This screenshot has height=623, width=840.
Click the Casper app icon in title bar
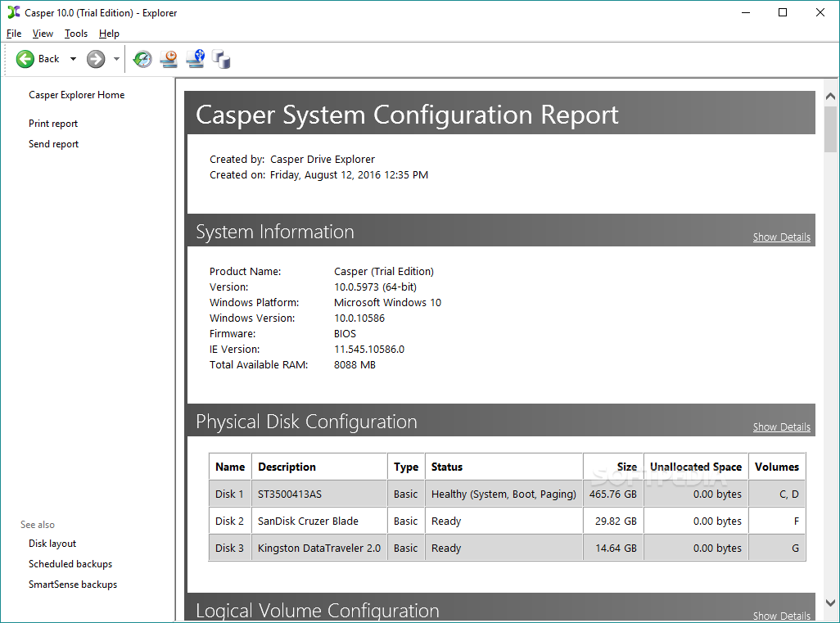pyautogui.click(x=13, y=11)
